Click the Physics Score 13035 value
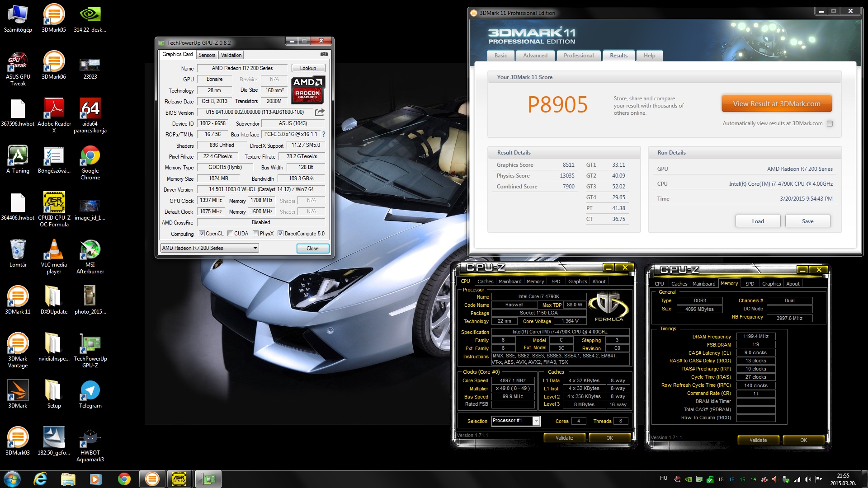The image size is (868, 488). click(567, 176)
